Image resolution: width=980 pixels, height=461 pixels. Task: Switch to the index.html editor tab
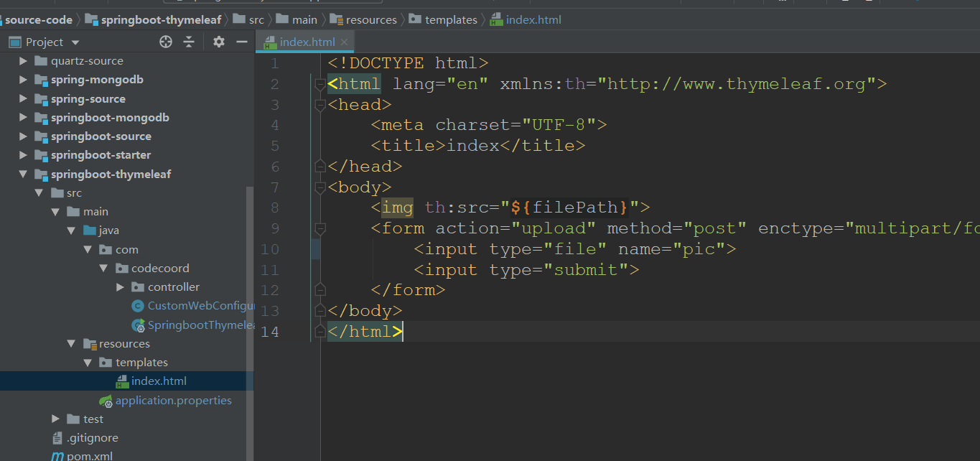click(302, 42)
